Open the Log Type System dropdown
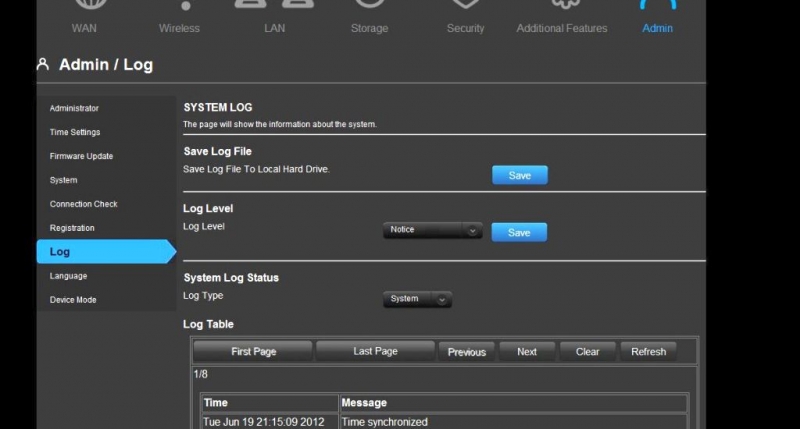The width and height of the screenshot is (800, 429). click(417, 299)
